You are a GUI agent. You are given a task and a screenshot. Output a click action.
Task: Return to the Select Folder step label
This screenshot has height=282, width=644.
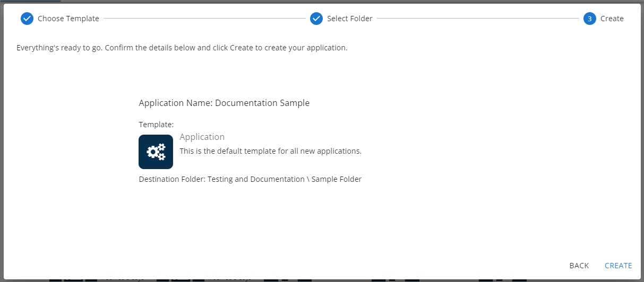click(349, 19)
